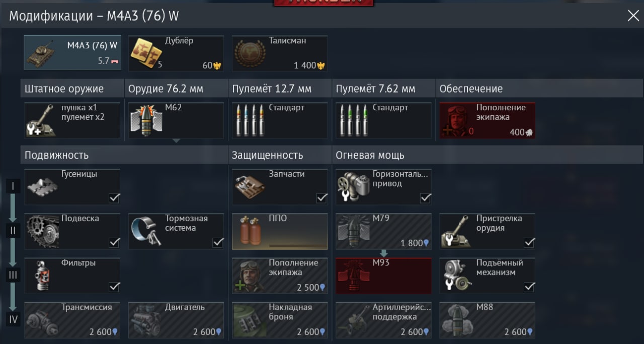The image size is (644, 344).
Task: Expand shell list arrow under M62
Action: pyautogui.click(x=176, y=141)
